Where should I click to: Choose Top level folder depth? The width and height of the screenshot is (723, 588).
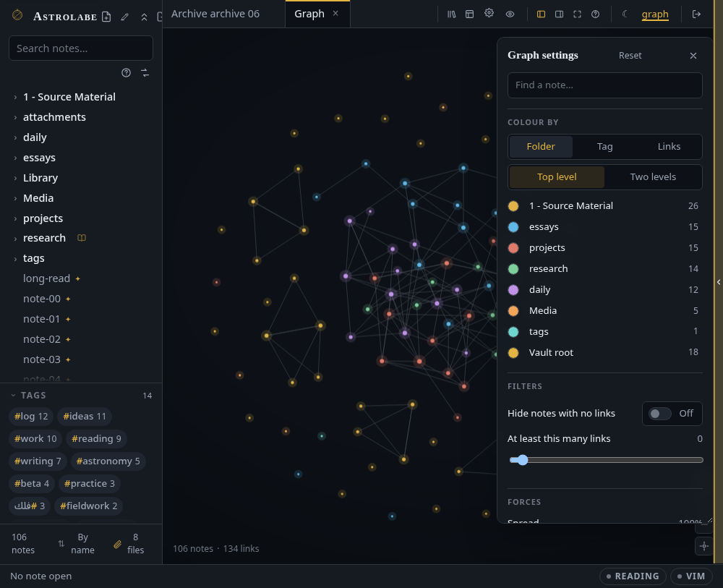[x=557, y=177]
